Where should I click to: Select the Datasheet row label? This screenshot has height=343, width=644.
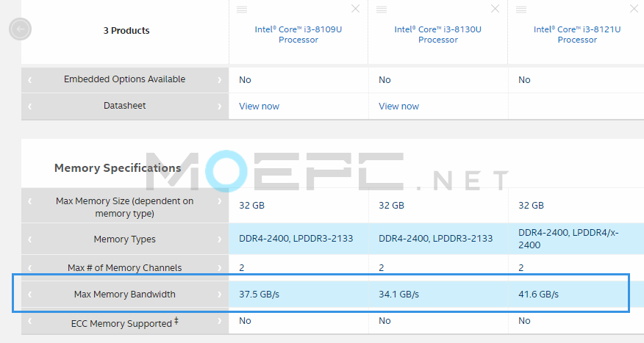tap(124, 106)
